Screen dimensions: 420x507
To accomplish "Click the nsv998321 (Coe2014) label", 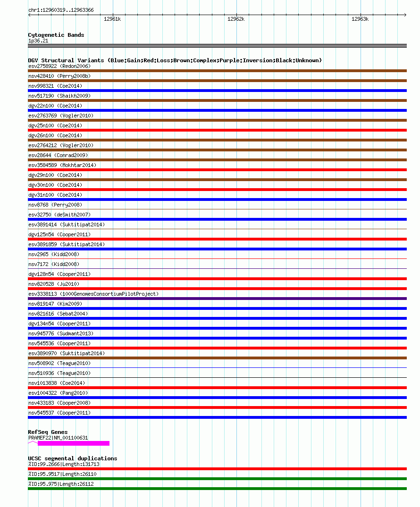I will pos(55,86).
